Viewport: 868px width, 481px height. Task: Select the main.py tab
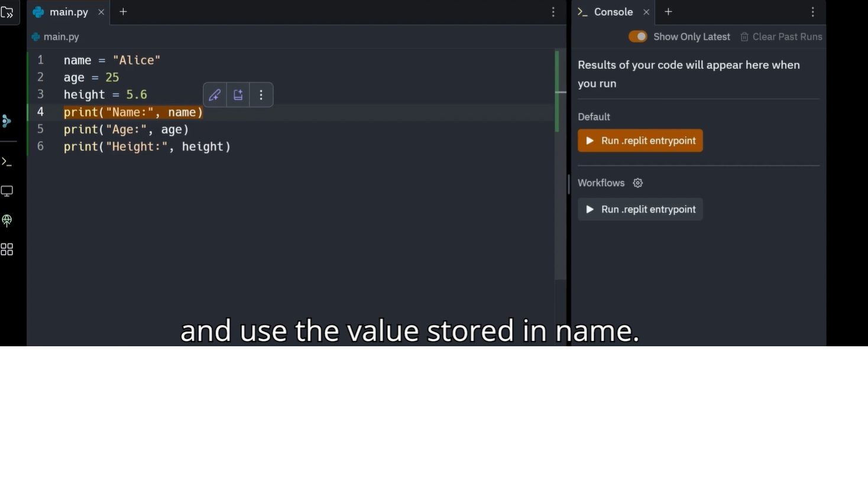coord(69,12)
